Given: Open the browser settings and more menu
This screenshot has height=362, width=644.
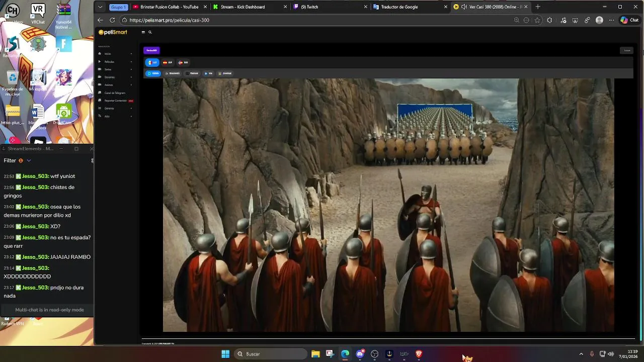Looking at the screenshot, I should [x=611, y=20].
